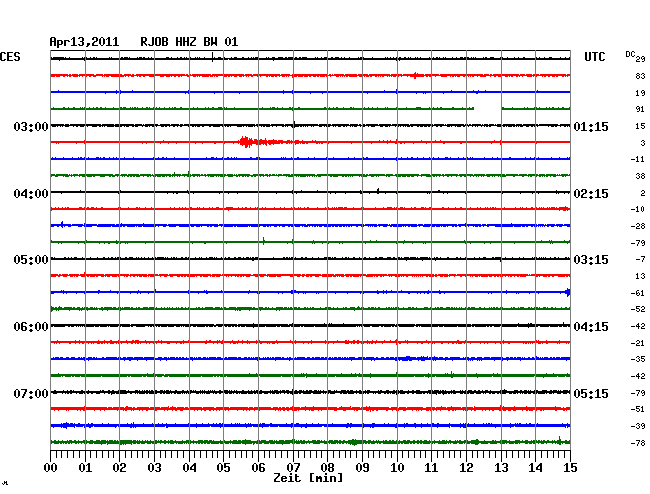Click DC offset value -78
Screen dimensions: 650x494
tap(638, 443)
